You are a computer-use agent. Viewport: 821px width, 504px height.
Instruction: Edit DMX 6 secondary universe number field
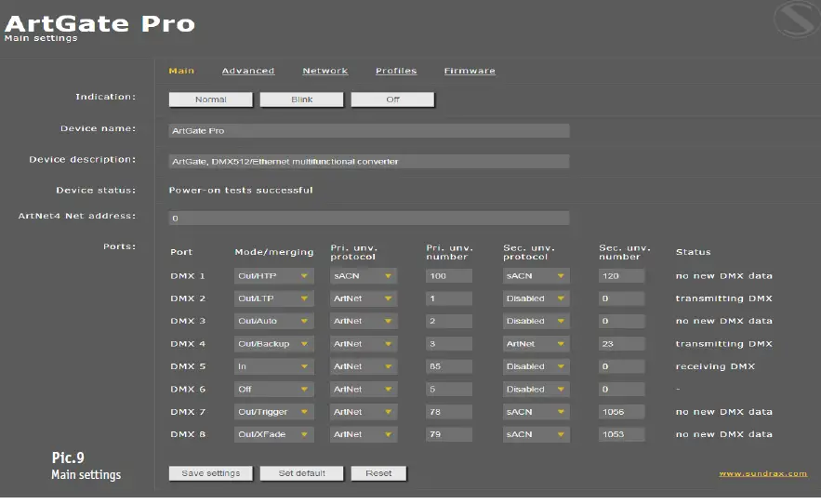[x=621, y=390]
